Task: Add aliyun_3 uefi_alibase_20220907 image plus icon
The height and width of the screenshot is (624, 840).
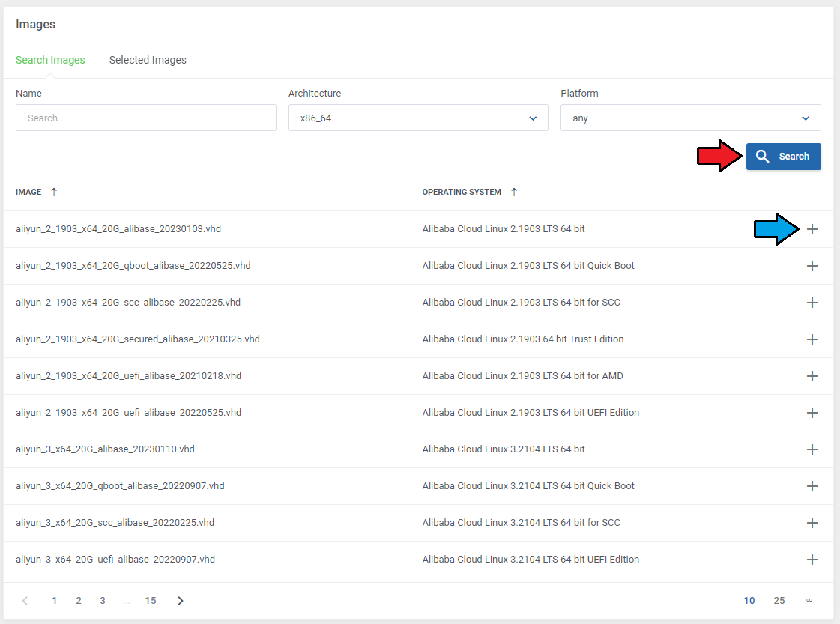Action: pyautogui.click(x=812, y=560)
